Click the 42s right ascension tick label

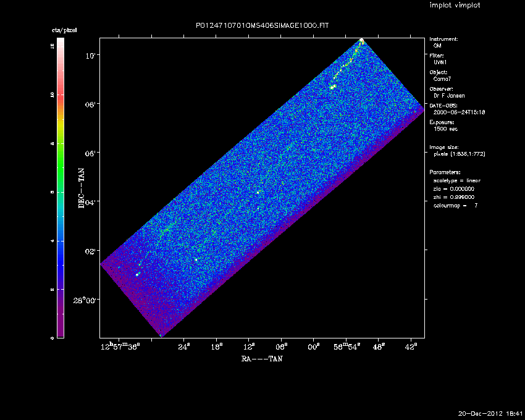[411, 346]
